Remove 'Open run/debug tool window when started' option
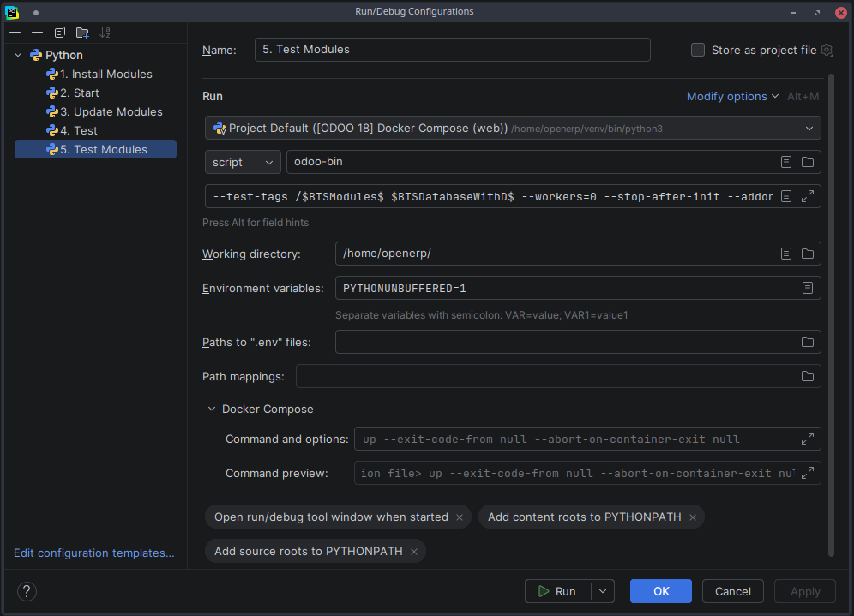 click(460, 517)
